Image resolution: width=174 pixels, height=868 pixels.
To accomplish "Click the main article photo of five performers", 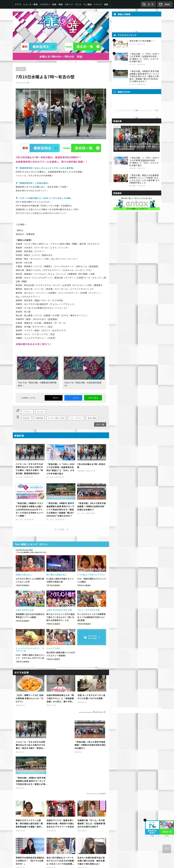I will coord(61,114).
